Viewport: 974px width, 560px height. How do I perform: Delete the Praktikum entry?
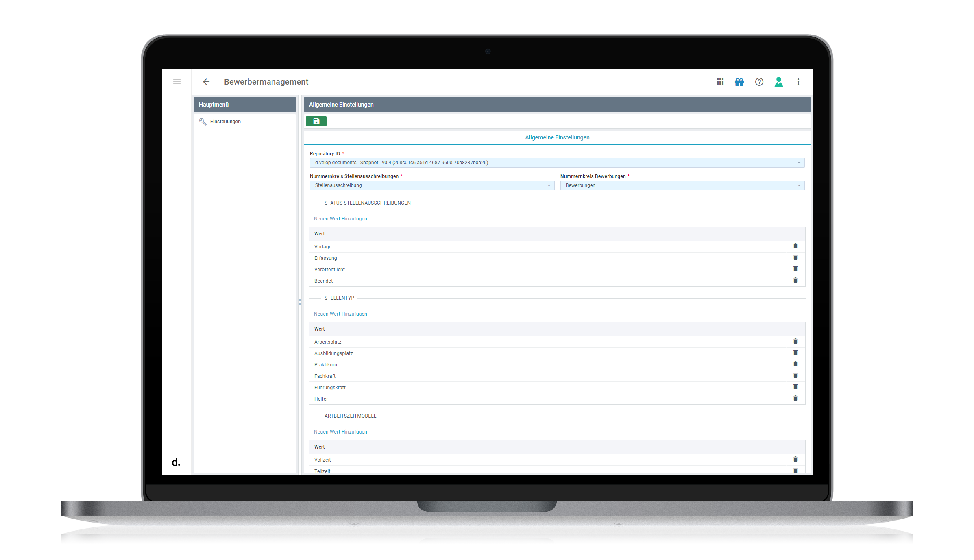(795, 364)
